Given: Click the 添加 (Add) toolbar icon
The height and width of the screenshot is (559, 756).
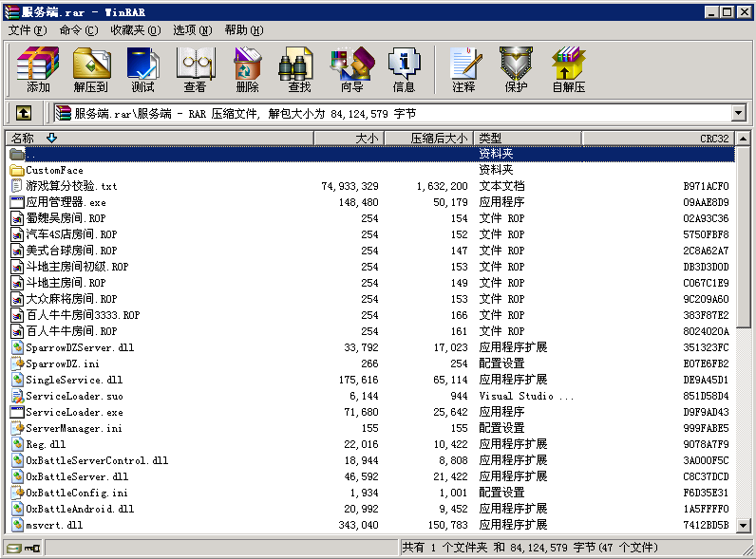Looking at the screenshot, I should (38, 69).
